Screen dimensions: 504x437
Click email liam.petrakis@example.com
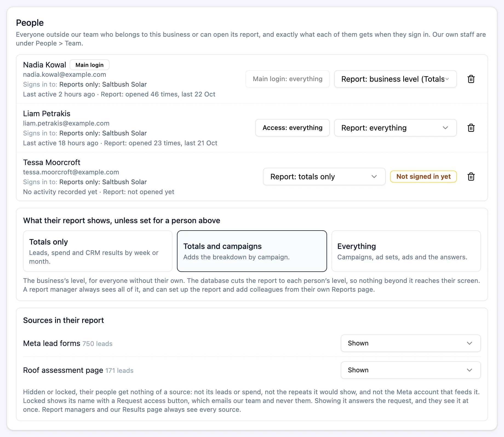coord(66,123)
